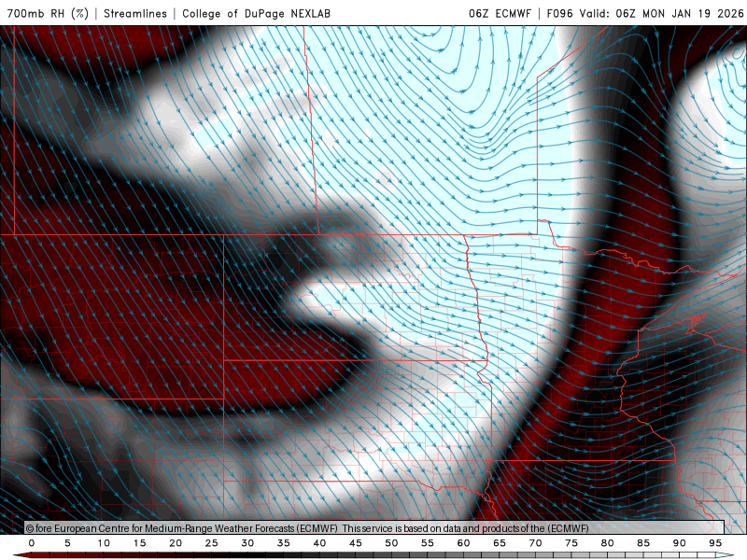Click the colorbar label "60"
747x560 pixels.
[463, 543]
